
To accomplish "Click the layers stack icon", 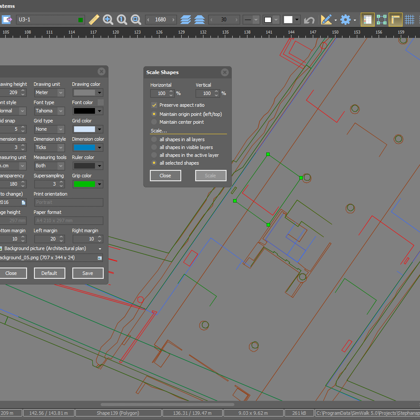I will point(185,20).
